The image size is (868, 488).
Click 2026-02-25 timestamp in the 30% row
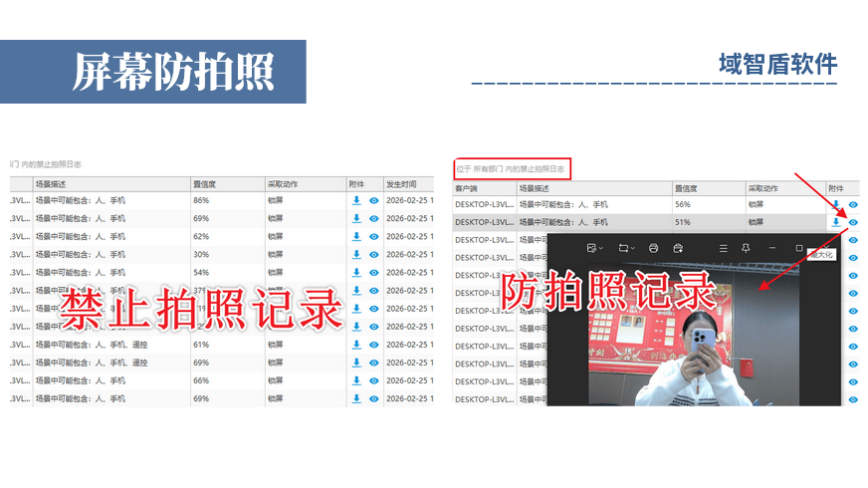pyautogui.click(x=410, y=254)
